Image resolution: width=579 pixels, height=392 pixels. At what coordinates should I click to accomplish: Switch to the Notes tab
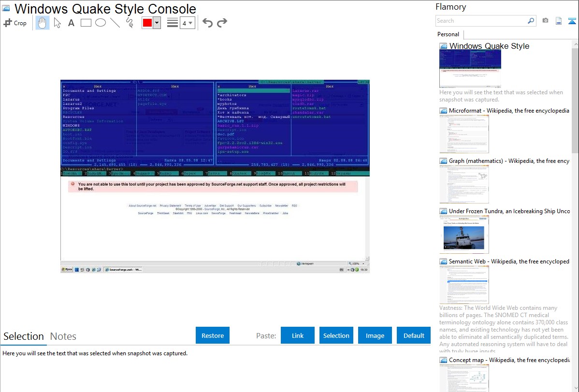coord(63,336)
